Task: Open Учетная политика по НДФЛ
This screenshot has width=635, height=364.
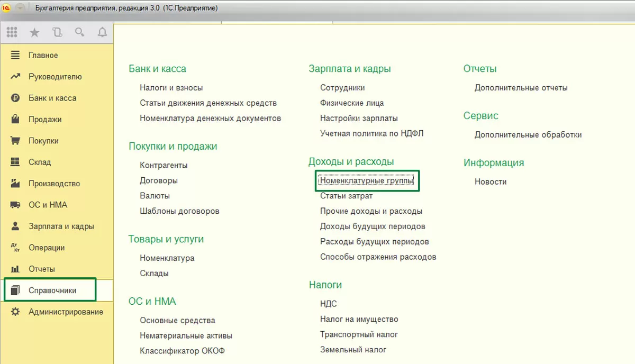Action: click(372, 134)
